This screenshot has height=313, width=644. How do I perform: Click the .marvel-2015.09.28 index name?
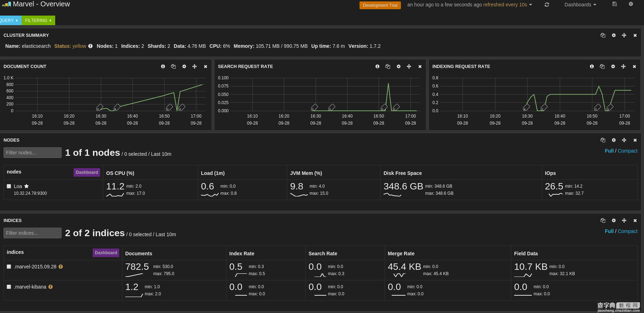pyautogui.click(x=35, y=267)
